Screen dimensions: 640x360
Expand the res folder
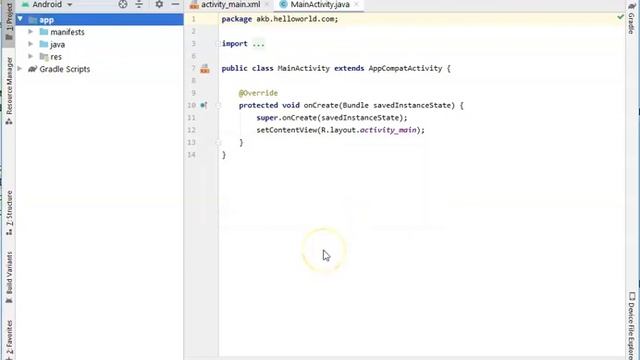[x=31, y=56]
